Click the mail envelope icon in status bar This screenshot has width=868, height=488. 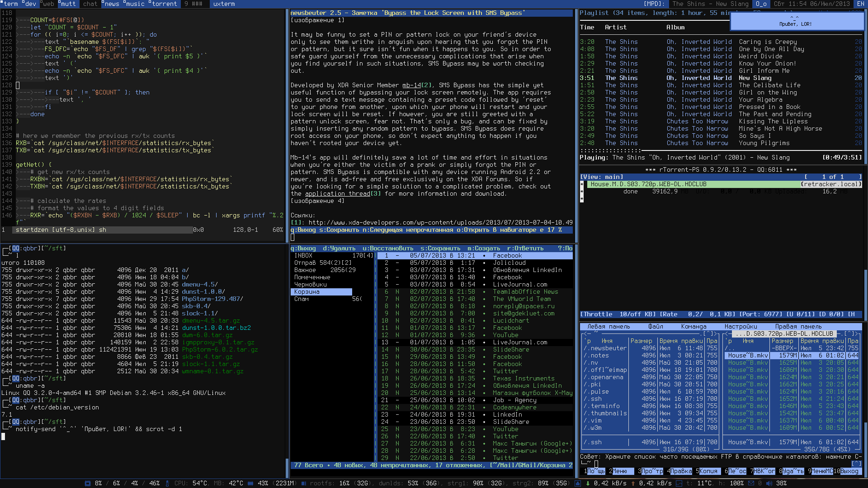[751, 483]
